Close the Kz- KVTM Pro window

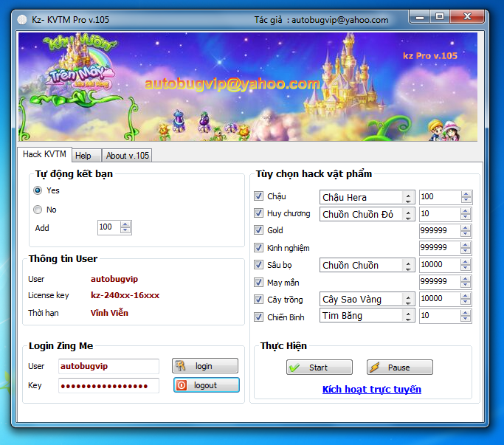point(467,17)
